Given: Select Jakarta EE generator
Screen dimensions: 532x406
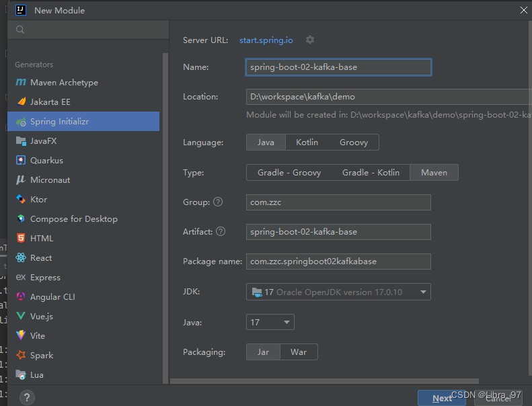Looking at the screenshot, I should pyautogui.click(x=83, y=101).
